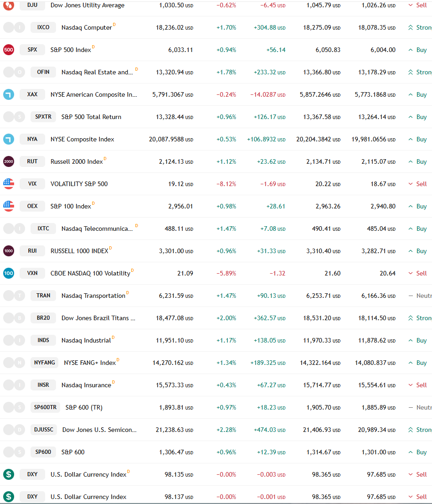Click the RUI Russell 1000 logo icon

point(9,251)
